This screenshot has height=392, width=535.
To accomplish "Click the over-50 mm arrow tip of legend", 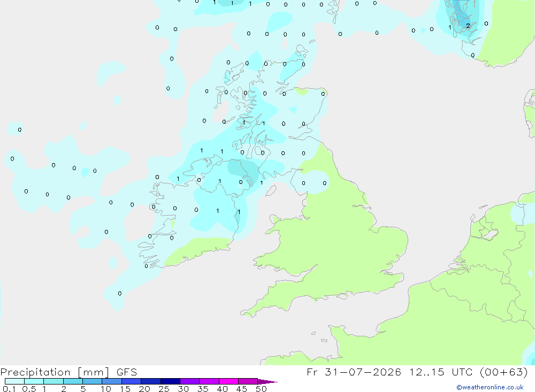I will tap(267, 382).
